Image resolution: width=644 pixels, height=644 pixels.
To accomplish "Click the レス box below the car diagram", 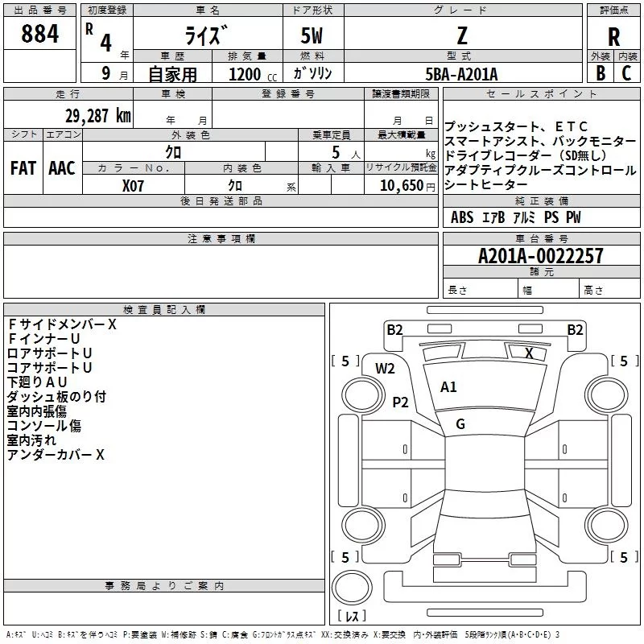I will click(x=352, y=617).
